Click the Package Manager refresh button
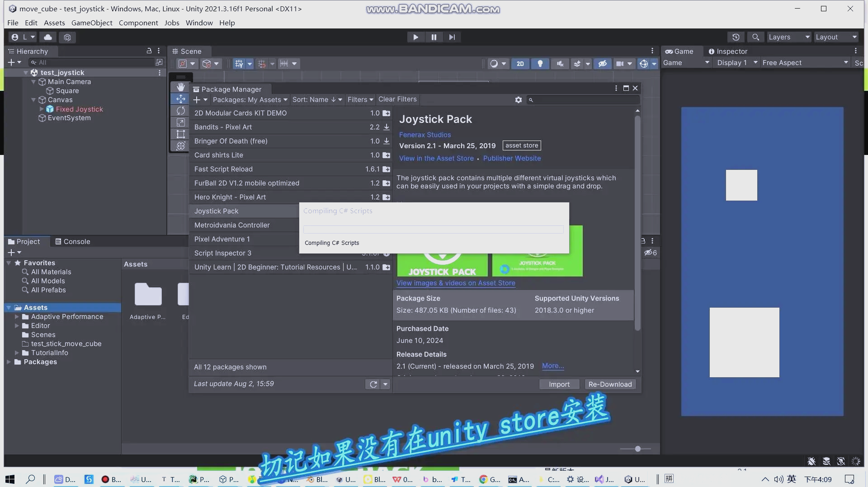This screenshot has width=868, height=487. [x=373, y=384]
